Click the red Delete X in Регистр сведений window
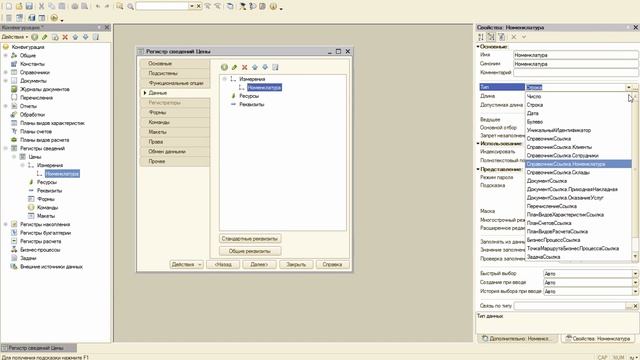Screen dimensions: 640x360 point(244,67)
